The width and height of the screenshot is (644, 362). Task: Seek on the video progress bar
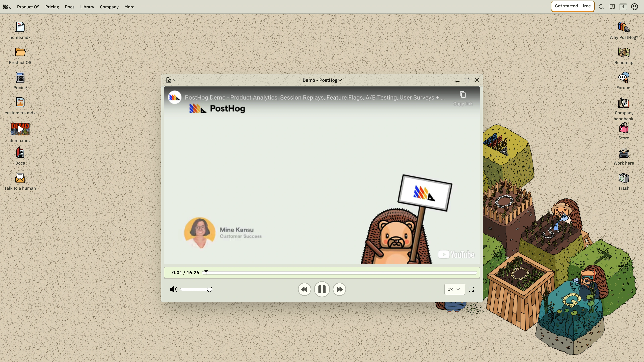tap(339, 273)
